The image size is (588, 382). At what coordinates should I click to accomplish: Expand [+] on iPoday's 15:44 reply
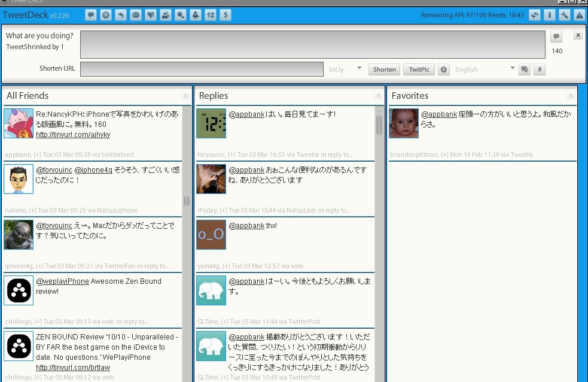coord(224,211)
